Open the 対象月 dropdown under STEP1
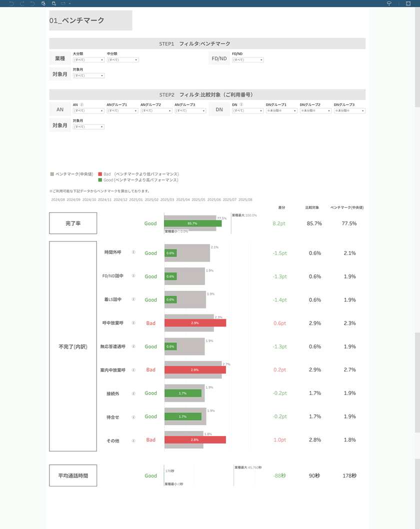This screenshot has height=529, width=420. (x=88, y=76)
